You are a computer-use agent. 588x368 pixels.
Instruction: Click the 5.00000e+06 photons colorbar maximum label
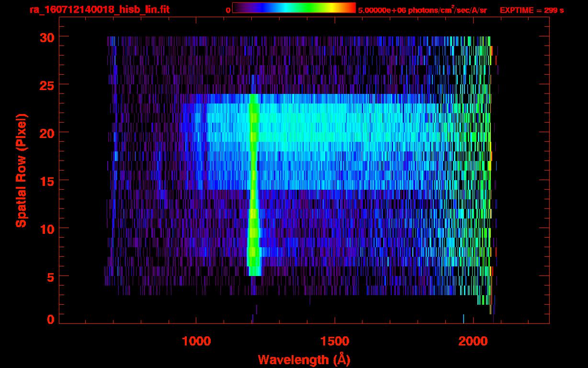click(422, 10)
